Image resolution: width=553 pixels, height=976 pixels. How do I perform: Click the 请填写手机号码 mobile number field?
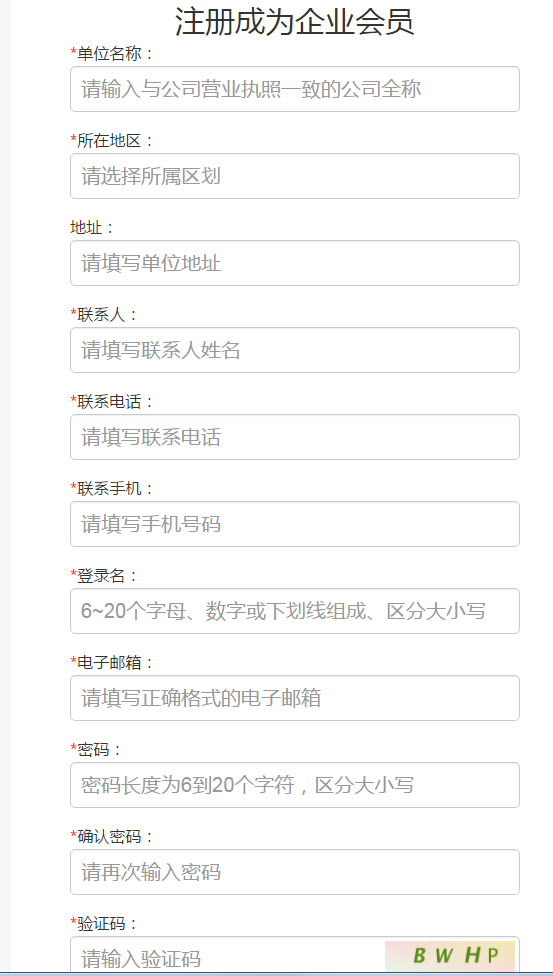[x=295, y=524]
